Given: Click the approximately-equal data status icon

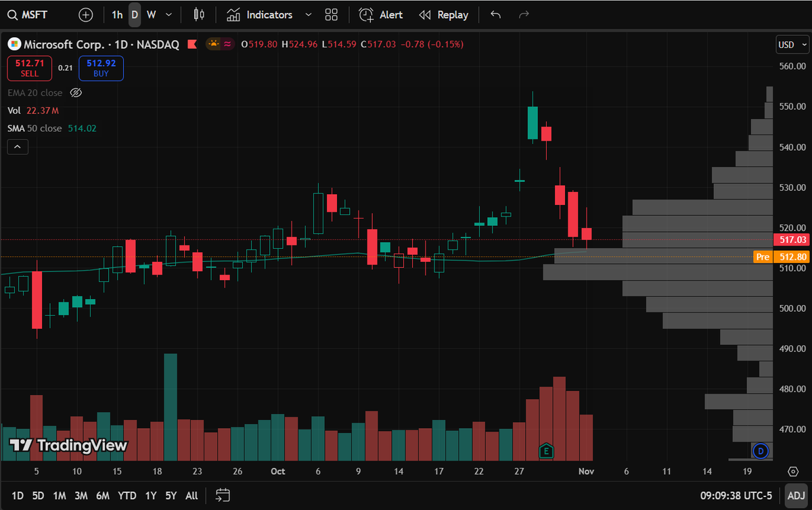Looking at the screenshot, I should pyautogui.click(x=228, y=44).
